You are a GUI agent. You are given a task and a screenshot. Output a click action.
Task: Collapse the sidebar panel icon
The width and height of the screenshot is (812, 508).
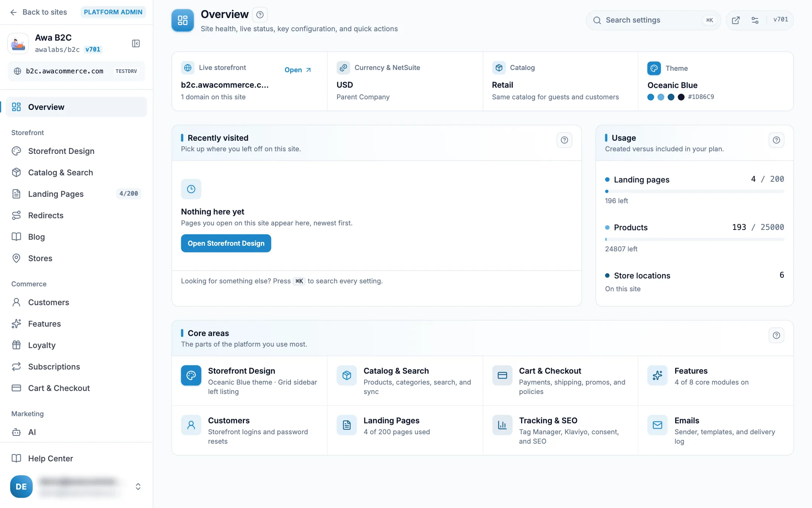click(x=136, y=43)
